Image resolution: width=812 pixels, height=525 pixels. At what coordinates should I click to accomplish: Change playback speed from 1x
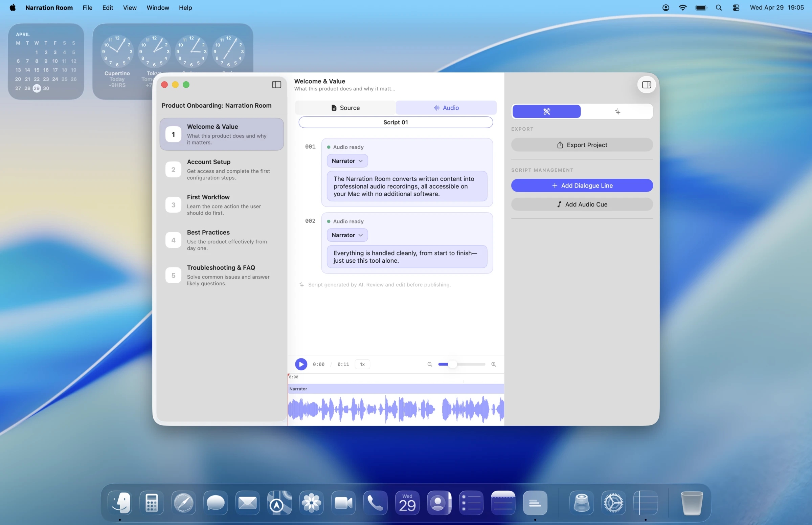click(x=362, y=364)
